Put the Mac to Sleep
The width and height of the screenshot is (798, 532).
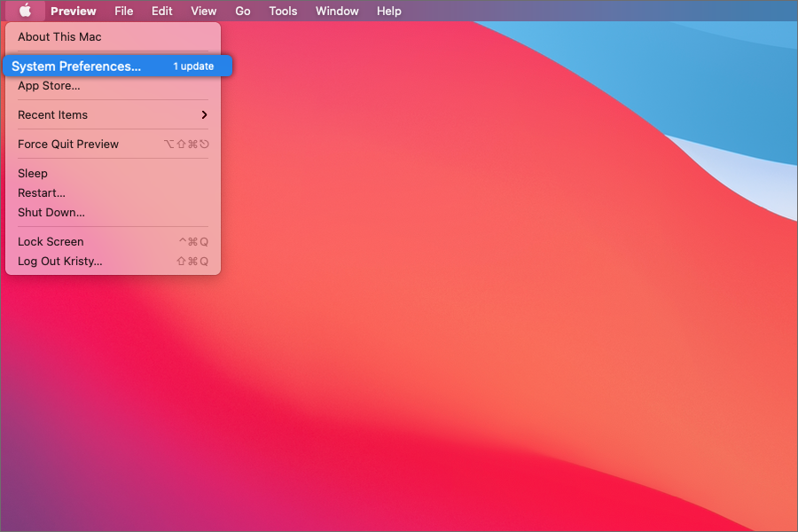coord(33,174)
